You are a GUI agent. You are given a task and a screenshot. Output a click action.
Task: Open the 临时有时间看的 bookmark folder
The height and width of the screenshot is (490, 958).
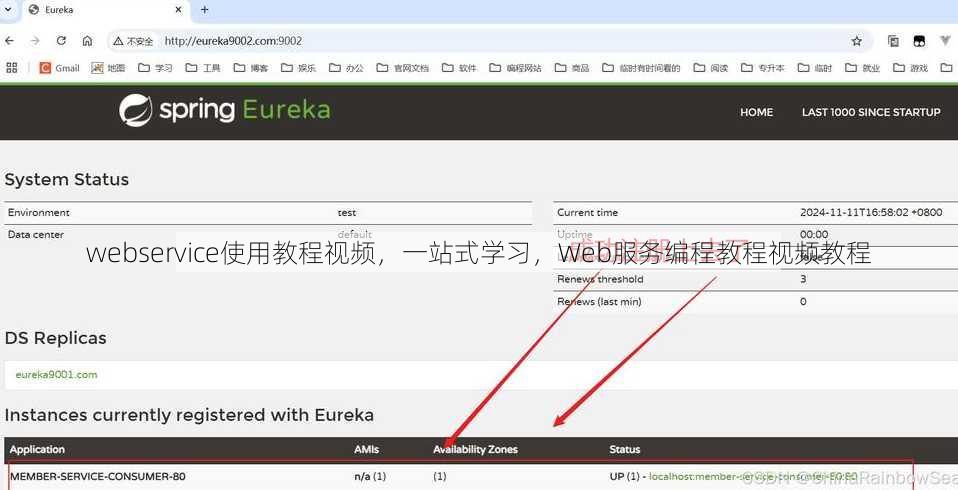click(641, 68)
